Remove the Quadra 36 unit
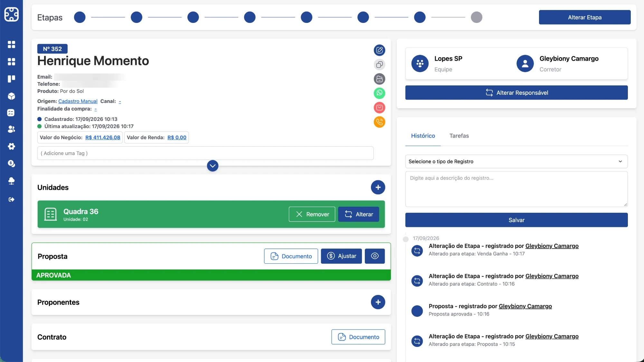 [x=312, y=214]
